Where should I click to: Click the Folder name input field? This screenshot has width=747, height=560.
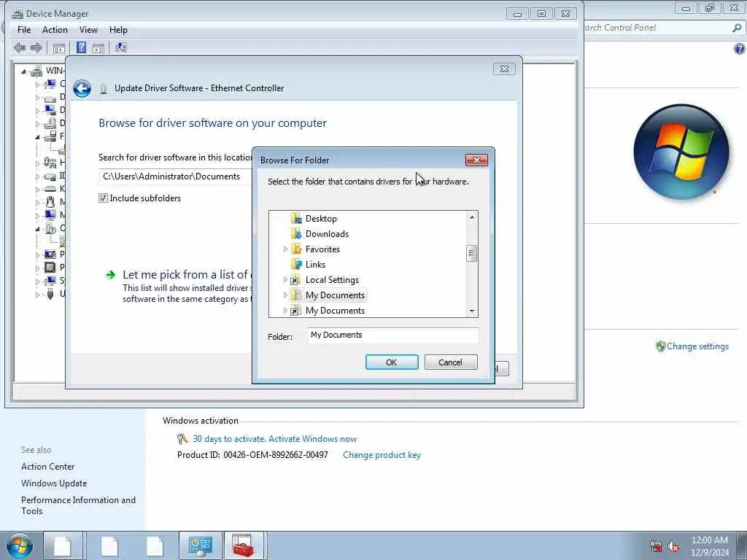coord(392,335)
